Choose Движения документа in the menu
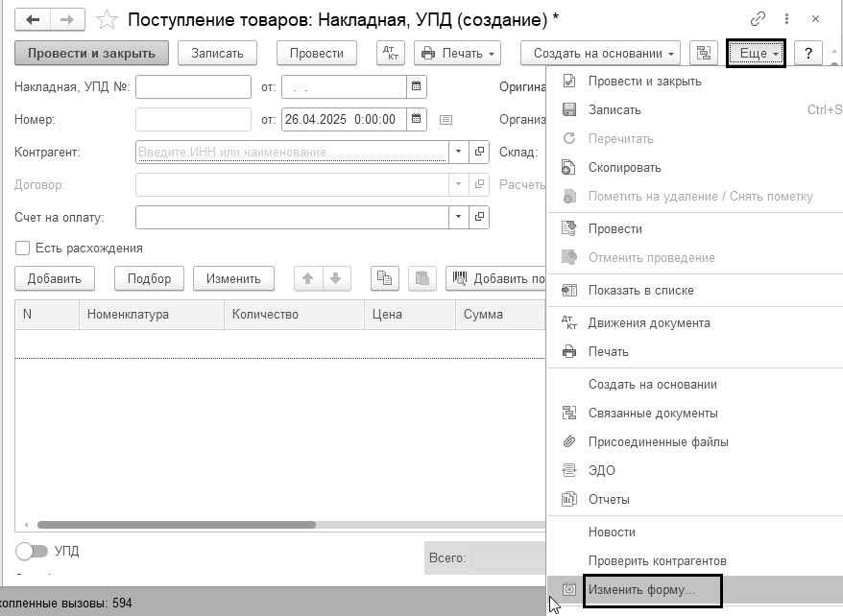The width and height of the screenshot is (843, 616). pos(694,322)
